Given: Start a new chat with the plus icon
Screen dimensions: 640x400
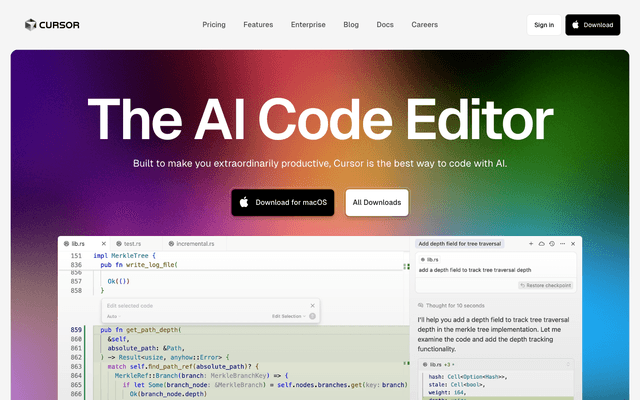Looking at the screenshot, I should tap(530, 244).
